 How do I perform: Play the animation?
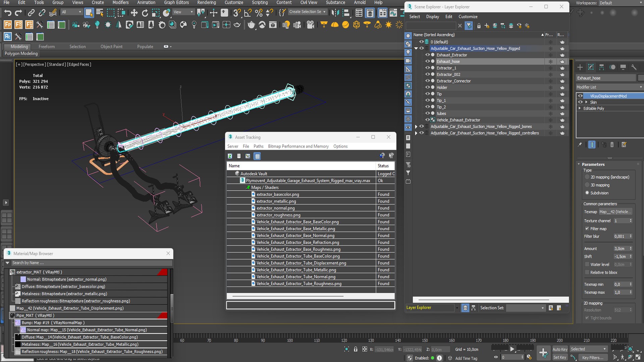(x=512, y=349)
